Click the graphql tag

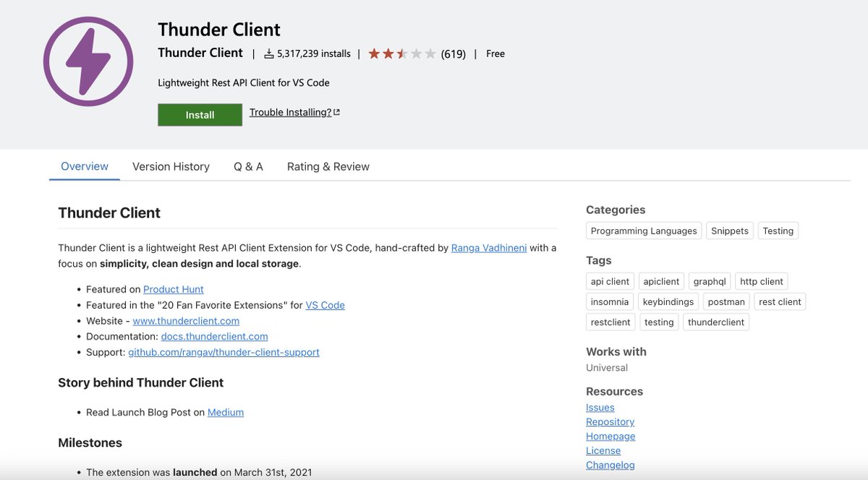pos(710,281)
